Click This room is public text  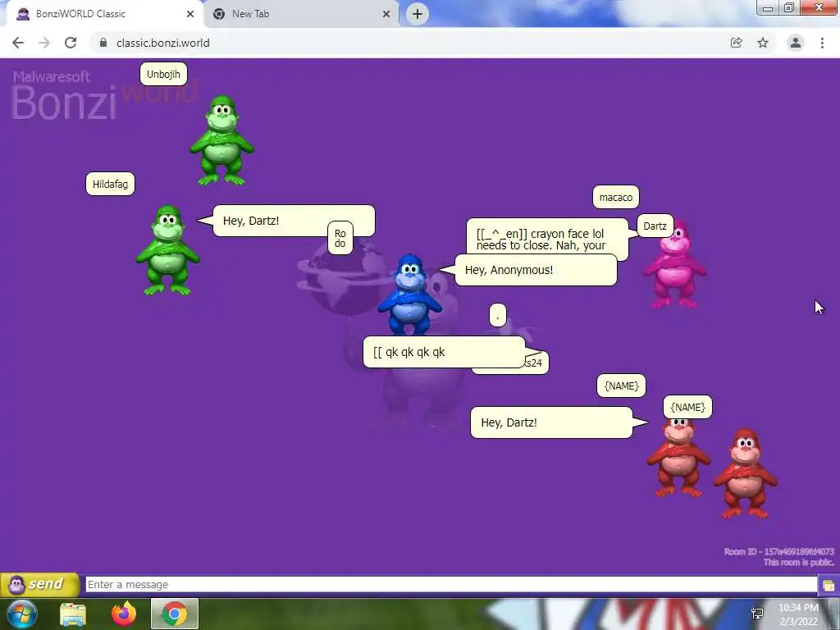click(798, 562)
